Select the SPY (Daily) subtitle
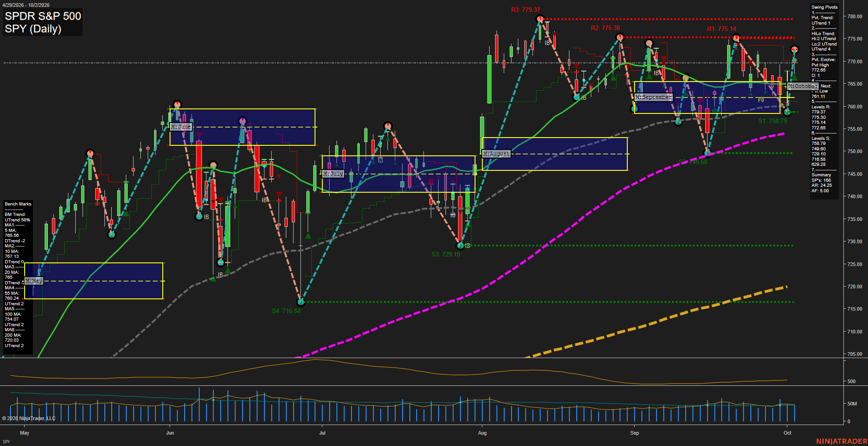 point(33,29)
